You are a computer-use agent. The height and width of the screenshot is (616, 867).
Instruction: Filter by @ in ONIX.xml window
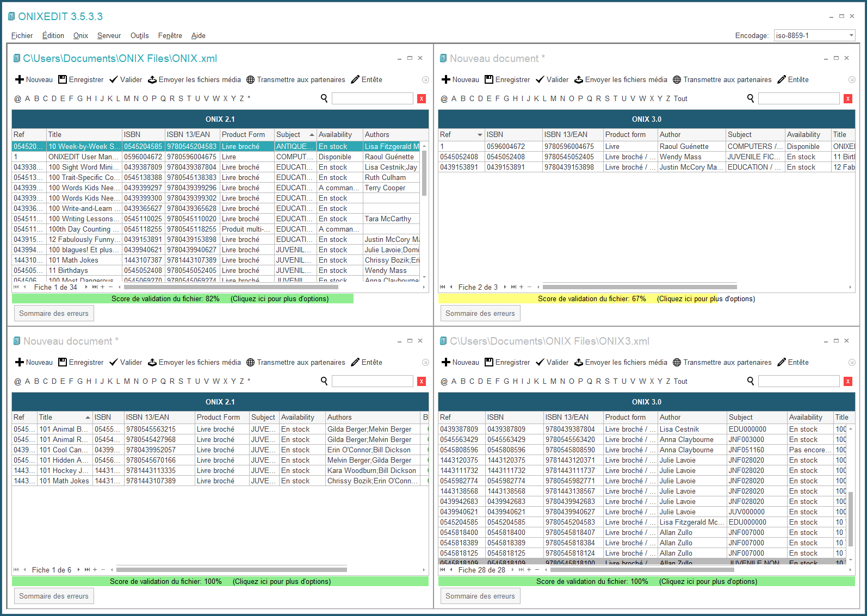click(x=17, y=98)
